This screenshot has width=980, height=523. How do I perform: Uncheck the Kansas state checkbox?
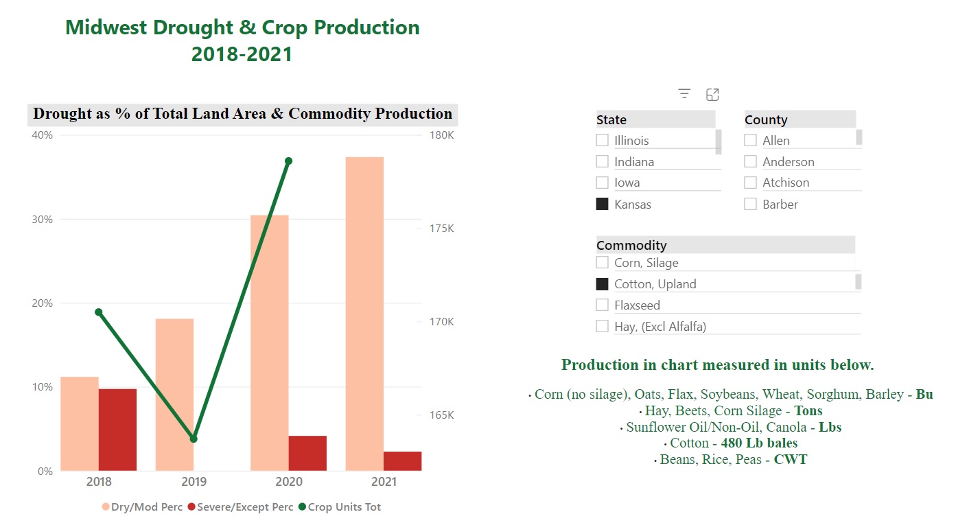point(603,204)
